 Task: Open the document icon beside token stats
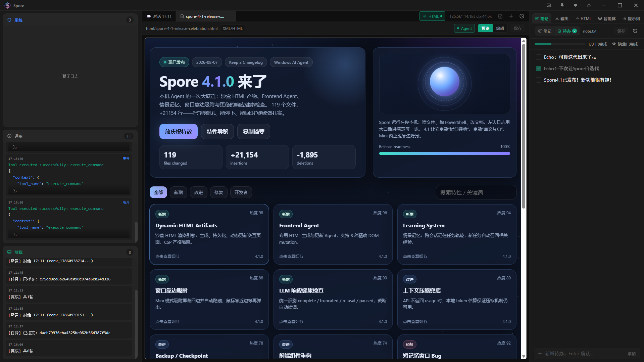coord(500,16)
